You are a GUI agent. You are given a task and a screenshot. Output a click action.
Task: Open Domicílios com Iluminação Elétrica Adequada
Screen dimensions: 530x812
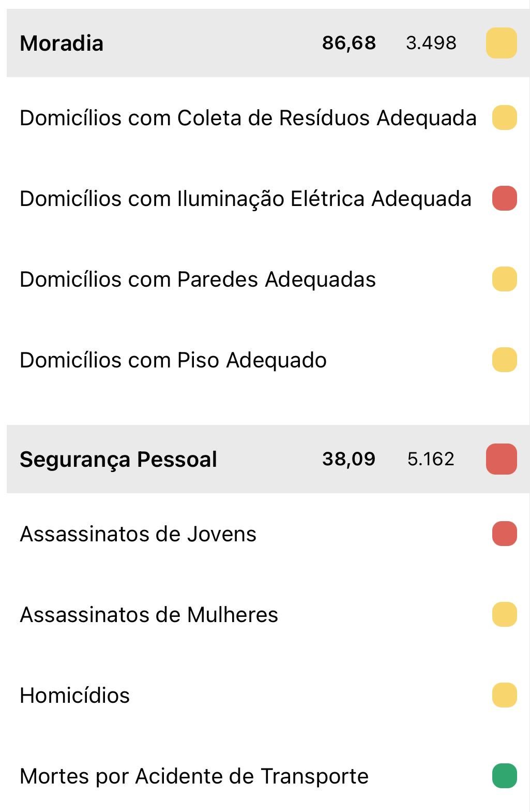(x=245, y=199)
